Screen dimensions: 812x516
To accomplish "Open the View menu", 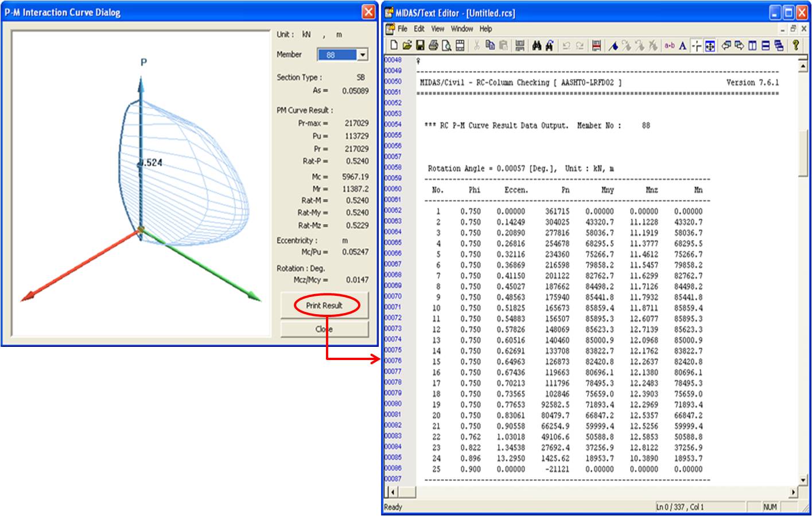I will pos(438,29).
